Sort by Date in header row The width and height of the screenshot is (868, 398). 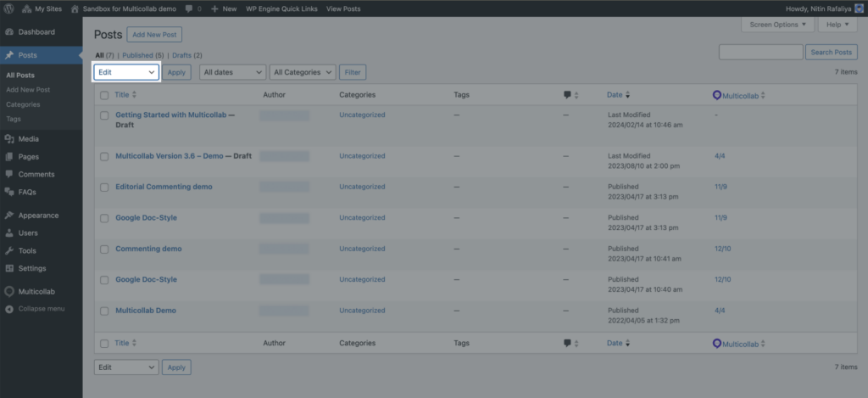pos(618,95)
